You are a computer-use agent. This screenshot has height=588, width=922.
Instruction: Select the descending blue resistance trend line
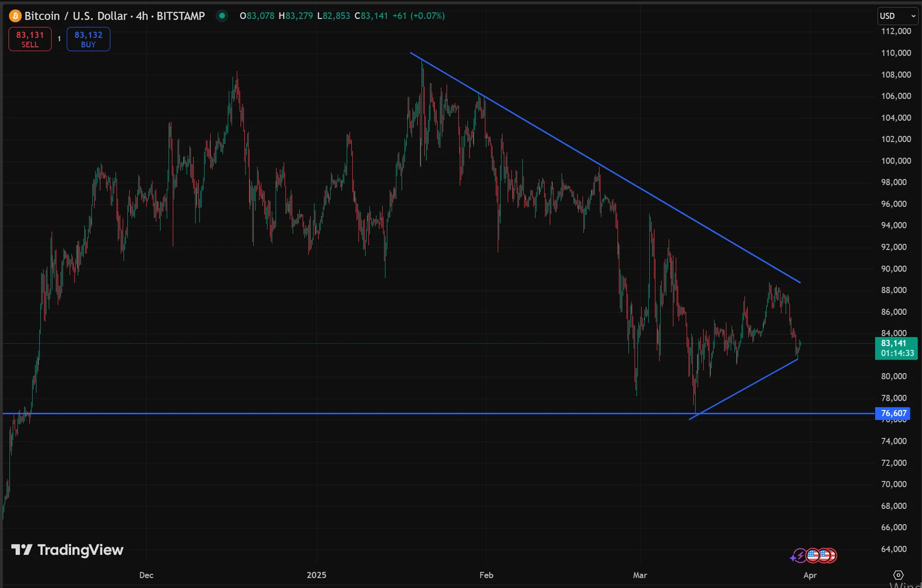[x=605, y=167]
